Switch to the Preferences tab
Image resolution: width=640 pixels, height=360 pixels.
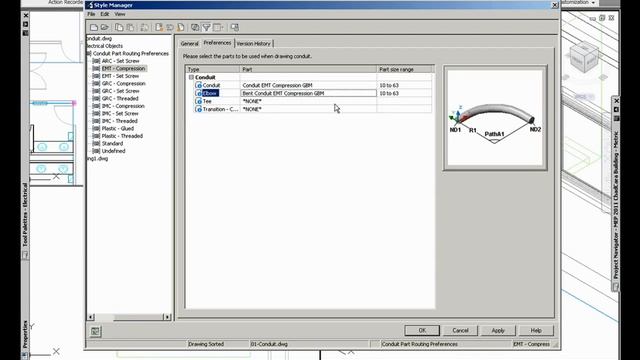(217, 43)
